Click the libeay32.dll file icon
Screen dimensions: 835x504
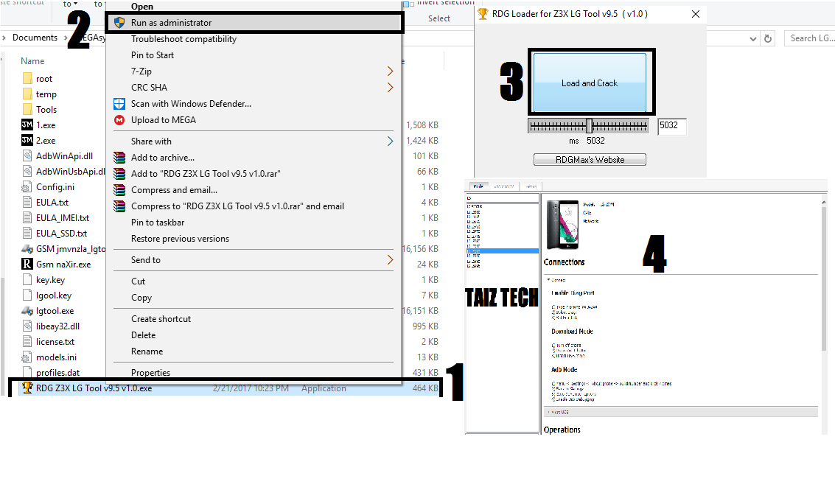tap(27, 326)
